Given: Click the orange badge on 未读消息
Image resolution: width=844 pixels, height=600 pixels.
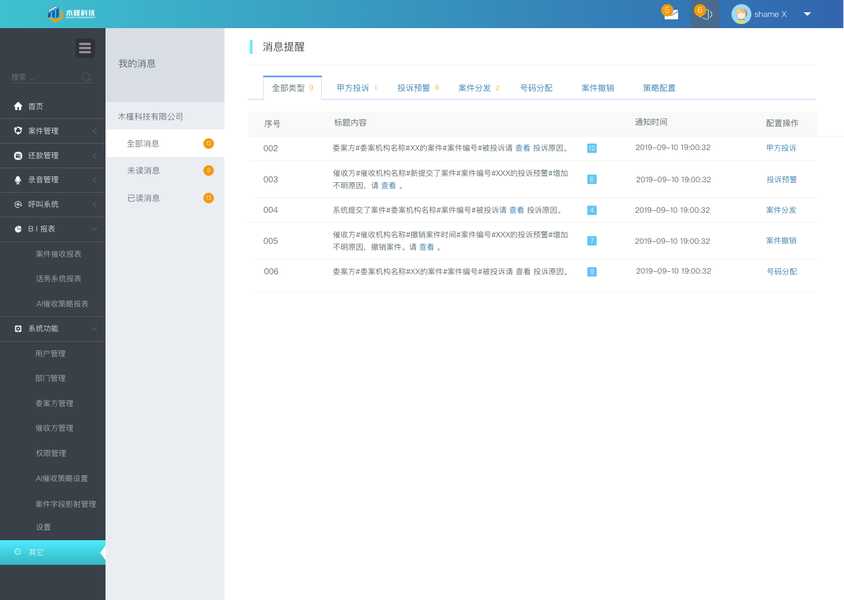Looking at the screenshot, I should [208, 171].
